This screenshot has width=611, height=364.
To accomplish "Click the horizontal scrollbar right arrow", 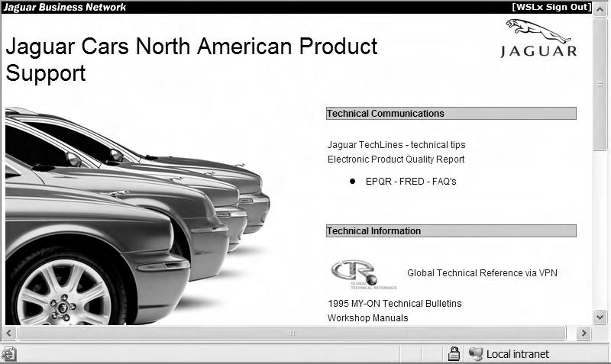I will pos(584,333).
